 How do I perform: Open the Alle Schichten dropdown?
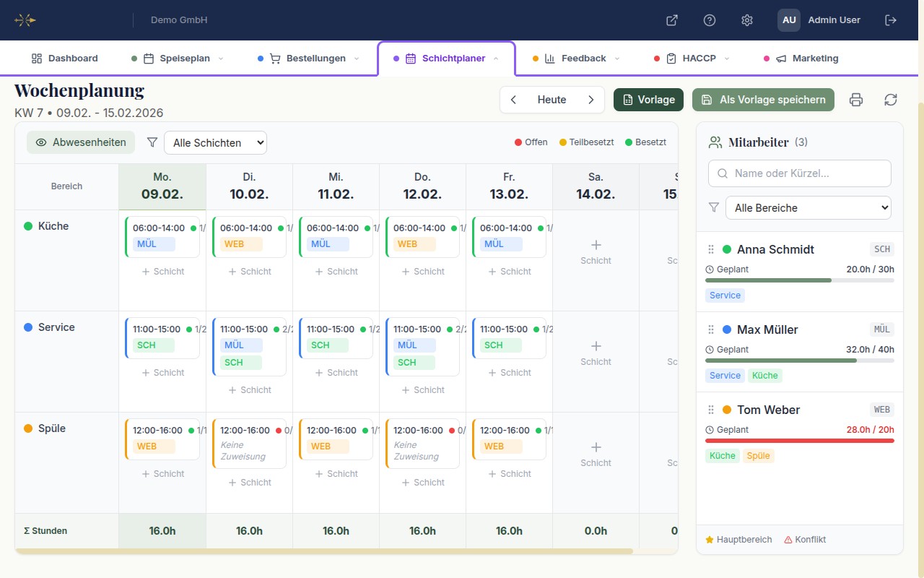(215, 142)
